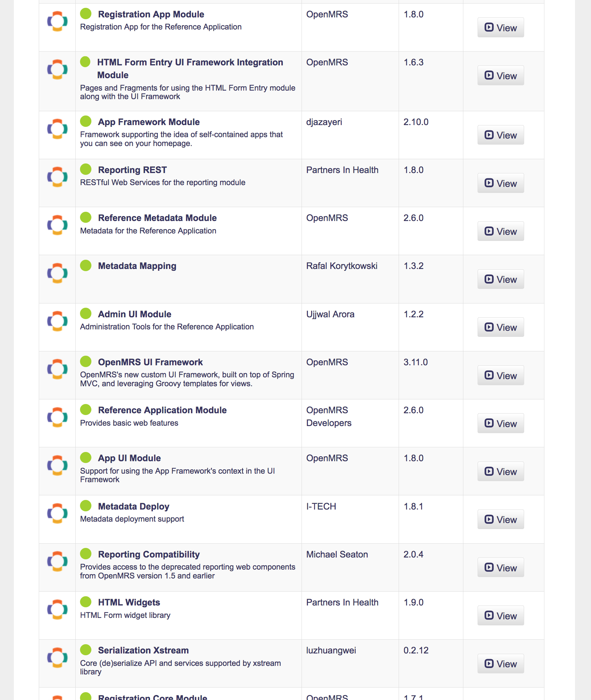Click the Admin UI Module title
591x700 pixels.
click(135, 314)
